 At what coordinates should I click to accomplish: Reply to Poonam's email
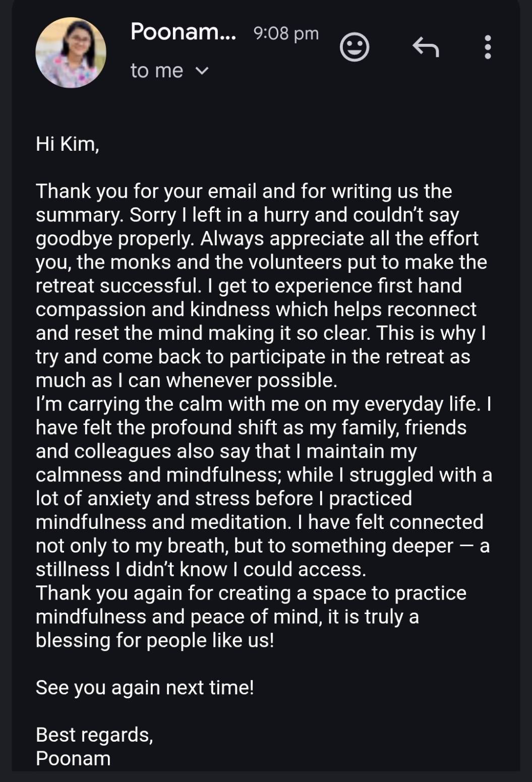click(x=426, y=47)
